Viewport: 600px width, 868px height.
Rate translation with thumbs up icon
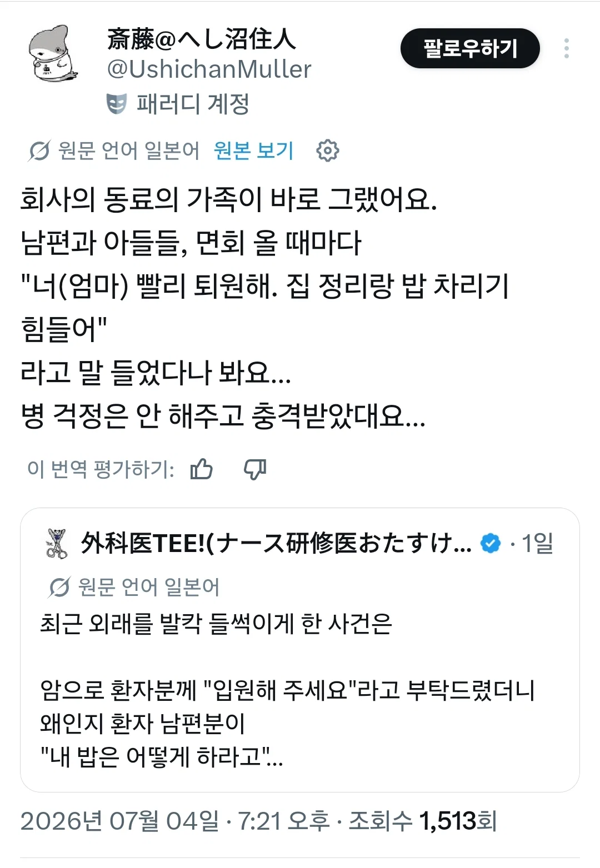[202, 469]
